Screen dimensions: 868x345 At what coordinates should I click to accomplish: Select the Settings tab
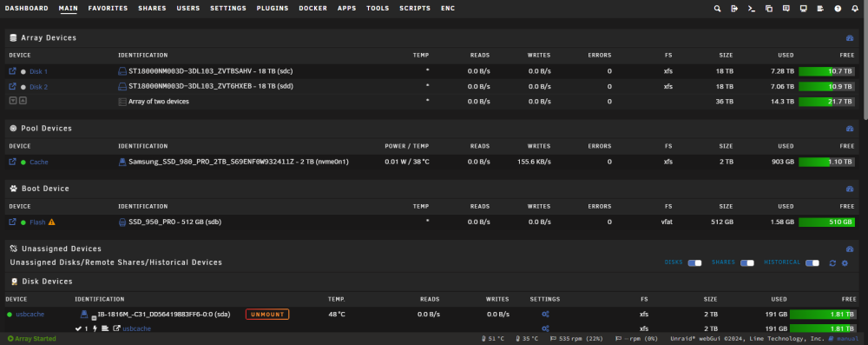point(228,9)
